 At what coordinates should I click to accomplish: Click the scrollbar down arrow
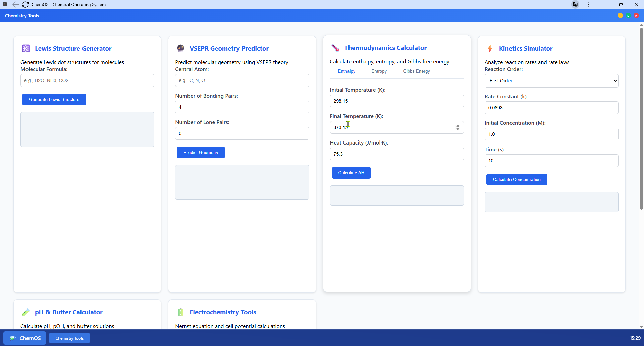pos(641,327)
